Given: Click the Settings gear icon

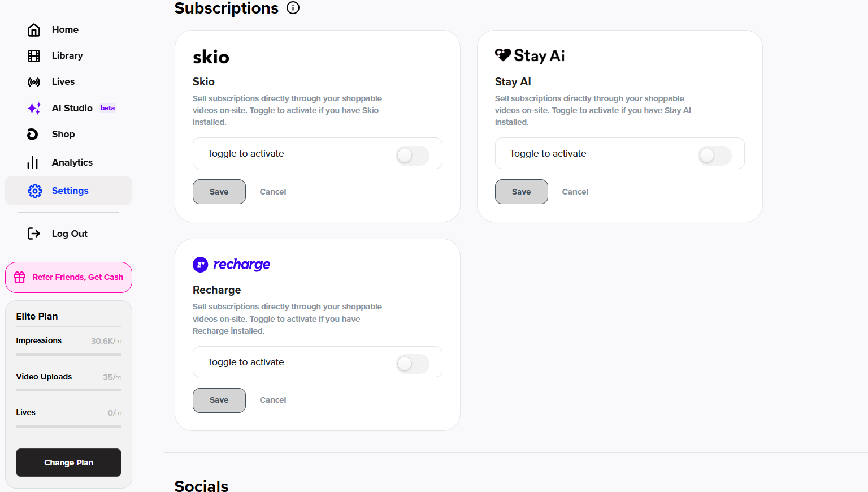Looking at the screenshot, I should tap(35, 191).
